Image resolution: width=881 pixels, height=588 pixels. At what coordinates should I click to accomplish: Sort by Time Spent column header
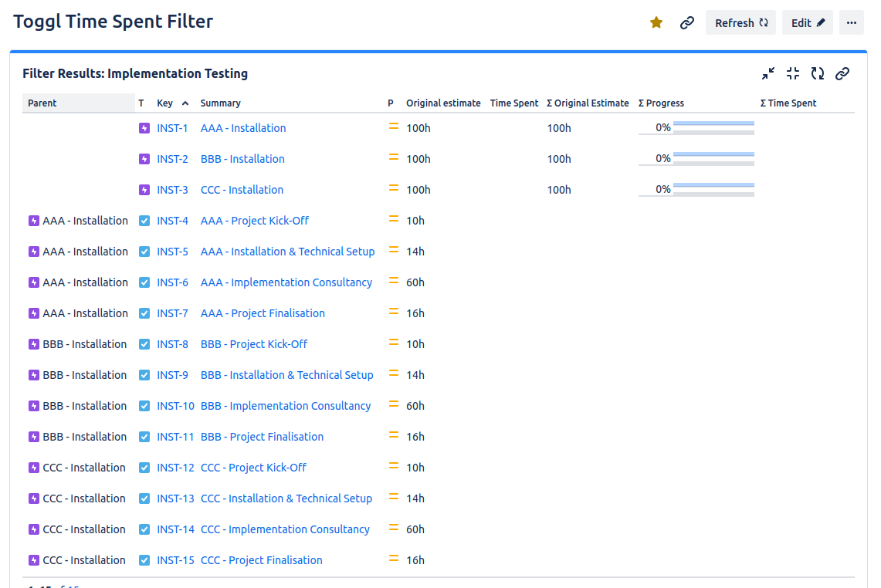tap(514, 103)
